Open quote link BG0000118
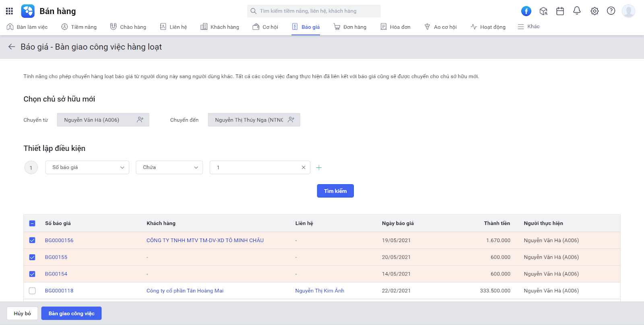Viewport: 644px width, 325px height. point(59,291)
